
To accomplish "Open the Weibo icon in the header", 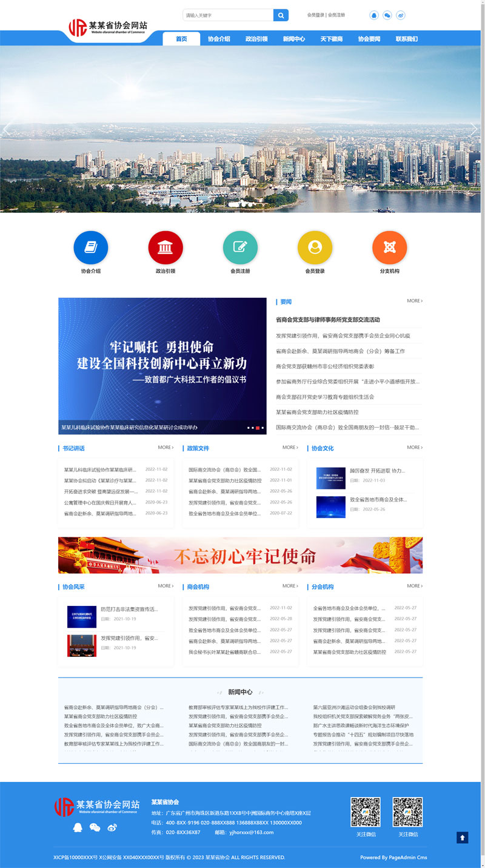I will pyautogui.click(x=401, y=15).
